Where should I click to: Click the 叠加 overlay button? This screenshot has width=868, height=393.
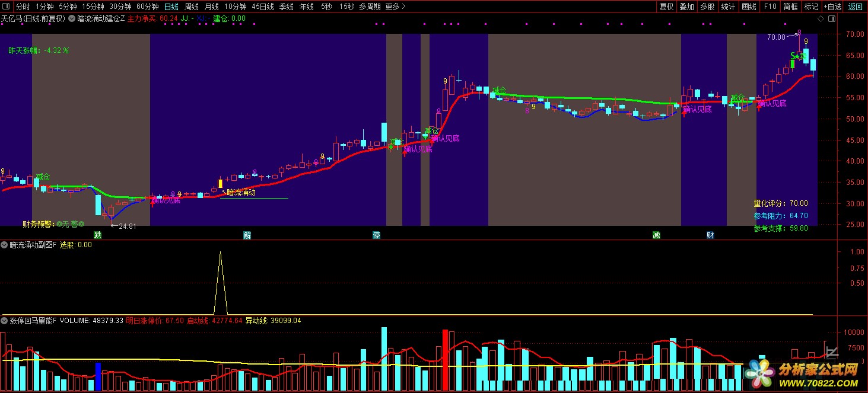pos(687,7)
